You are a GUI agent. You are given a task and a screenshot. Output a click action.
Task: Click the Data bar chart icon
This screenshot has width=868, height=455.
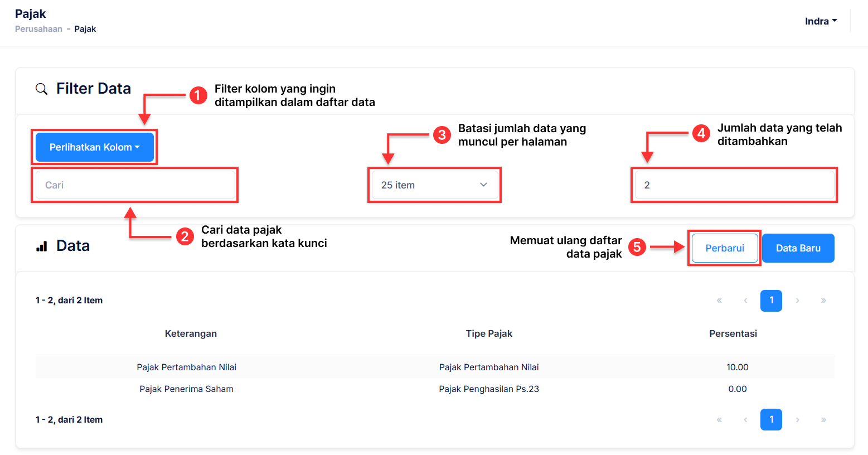tap(42, 246)
